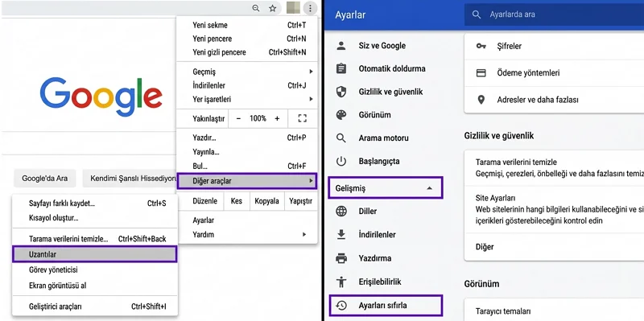This screenshot has height=321, width=644.
Task: Click the İndirilenler download icon in sidebar
Action: [x=341, y=235]
